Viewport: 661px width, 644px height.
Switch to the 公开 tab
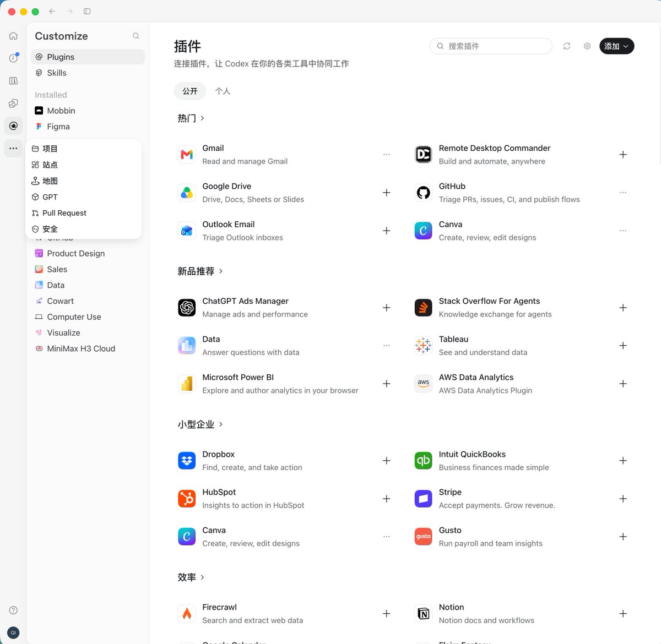click(190, 91)
